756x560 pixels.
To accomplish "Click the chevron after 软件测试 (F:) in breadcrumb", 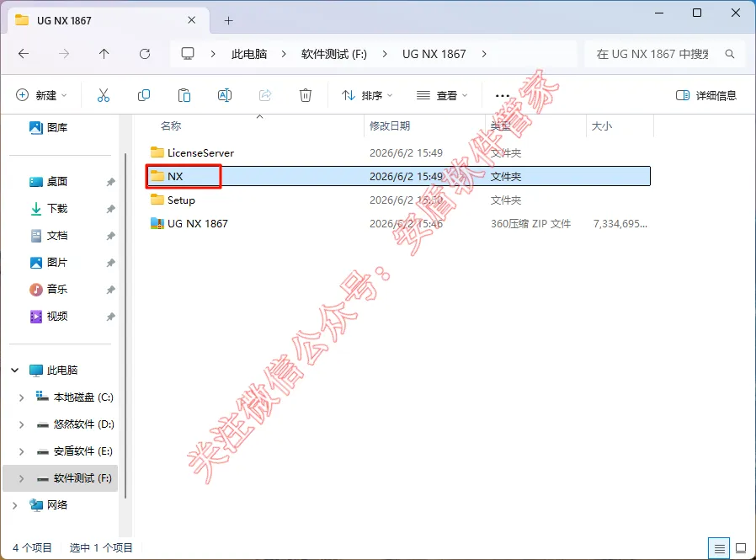I will pos(384,54).
